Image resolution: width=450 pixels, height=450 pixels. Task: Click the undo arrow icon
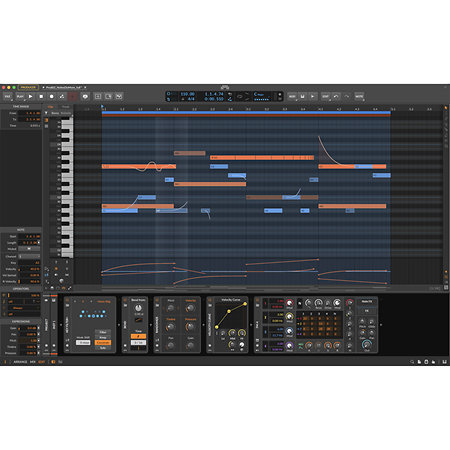click(336, 96)
